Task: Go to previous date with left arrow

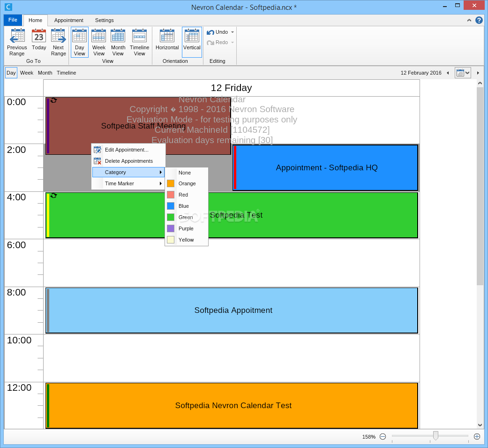Action: tap(448, 73)
